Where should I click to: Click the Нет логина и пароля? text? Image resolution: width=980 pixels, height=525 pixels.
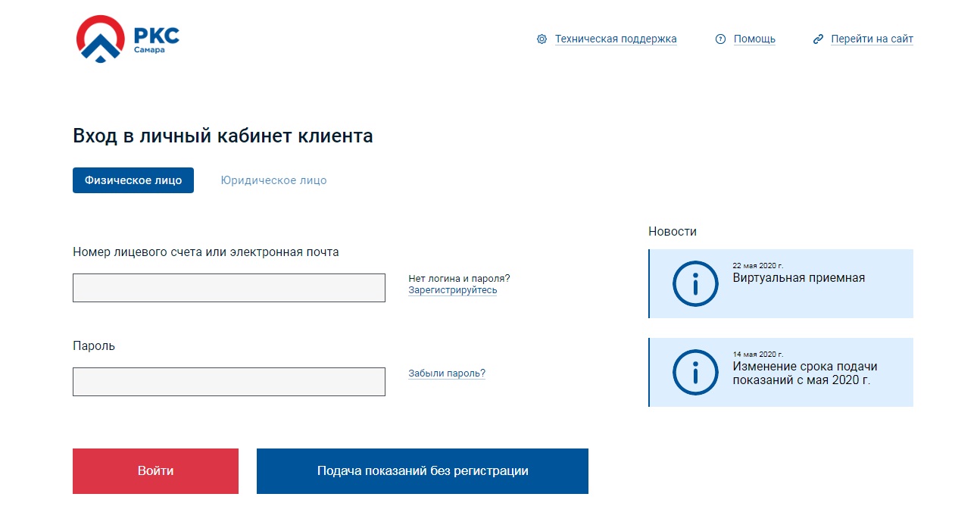click(459, 279)
